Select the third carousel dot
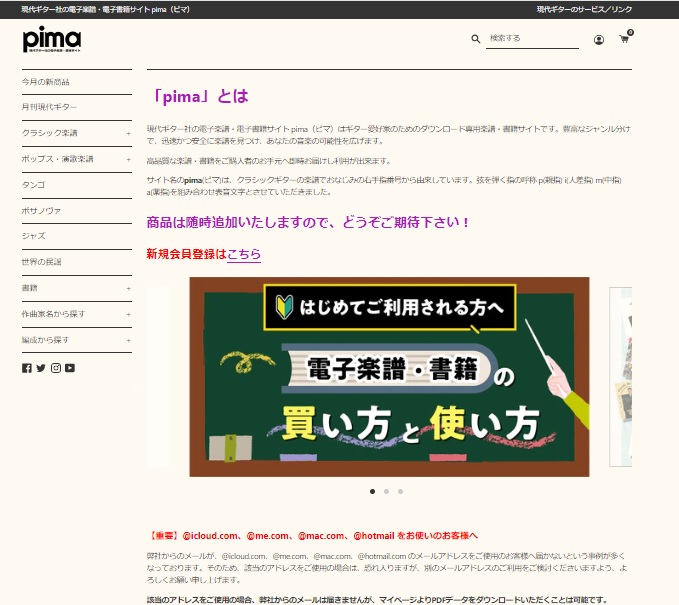Viewport: 679px width, 605px height. coord(401,492)
